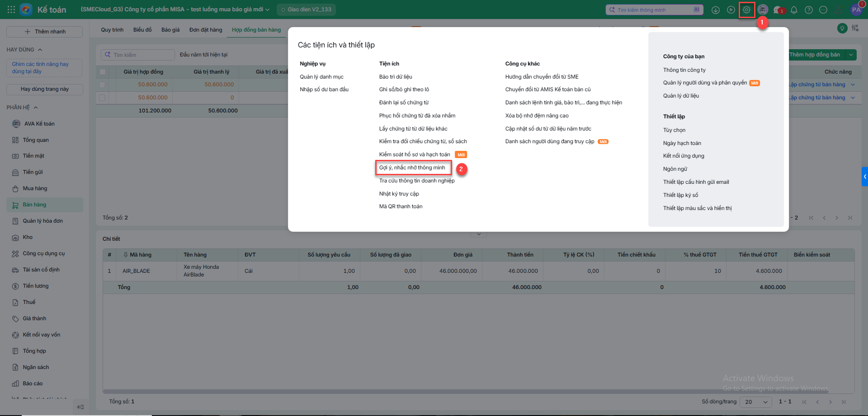Image resolution: width=868 pixels, height=416 pixels.
Task: Click the Giao diện V2_133 button
Action: pos(306,9)
